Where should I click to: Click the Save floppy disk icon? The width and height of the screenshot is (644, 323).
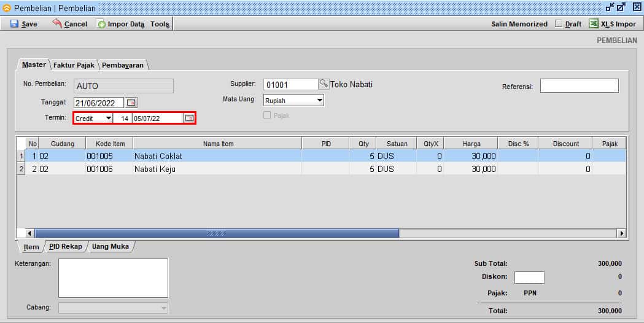[x=14, y=24]
